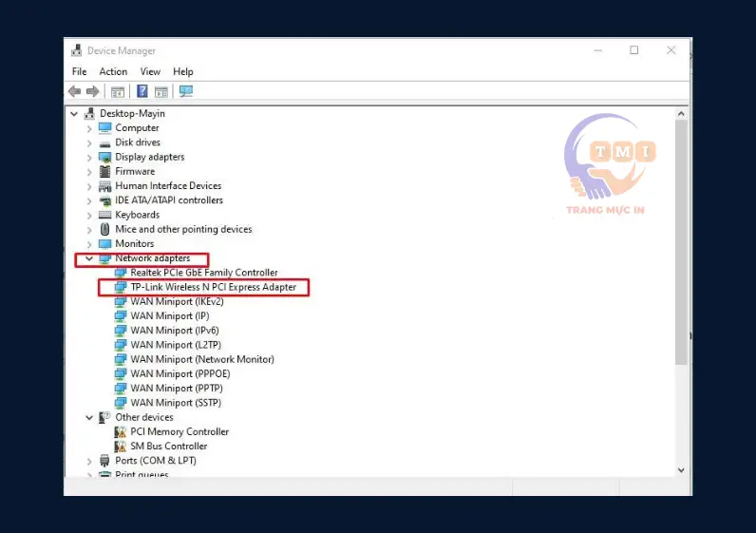
Task: Select WAN Miniport (IKEv2)
Action: point(177,302)
